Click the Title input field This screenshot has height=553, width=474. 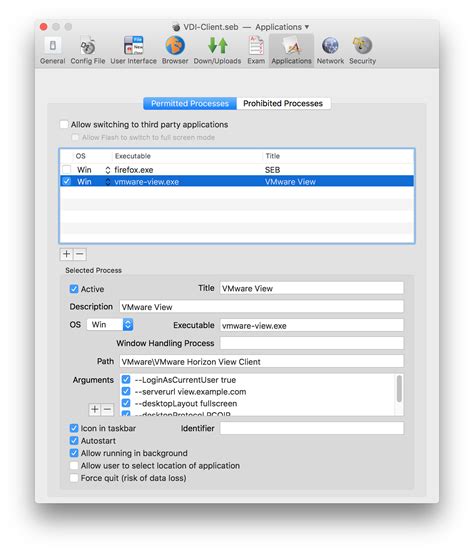(x=311, y=288)
